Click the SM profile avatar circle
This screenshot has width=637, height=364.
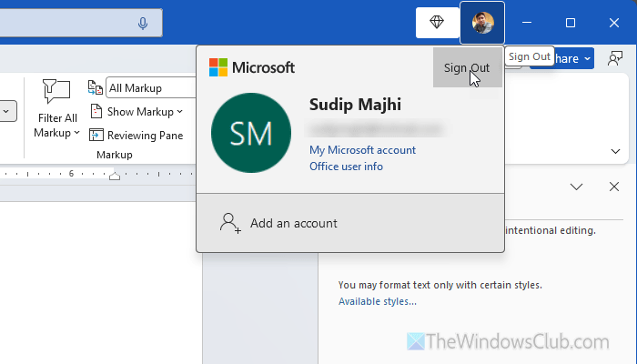[251, 133]
